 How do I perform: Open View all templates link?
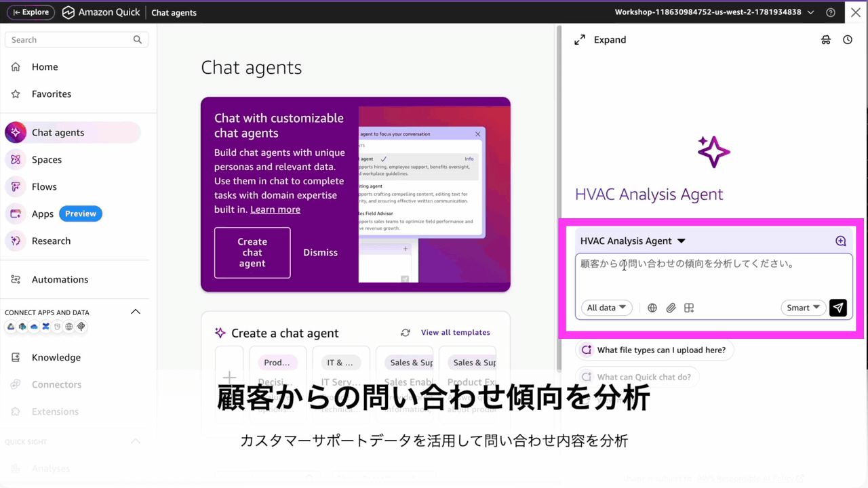click(456, 333)
